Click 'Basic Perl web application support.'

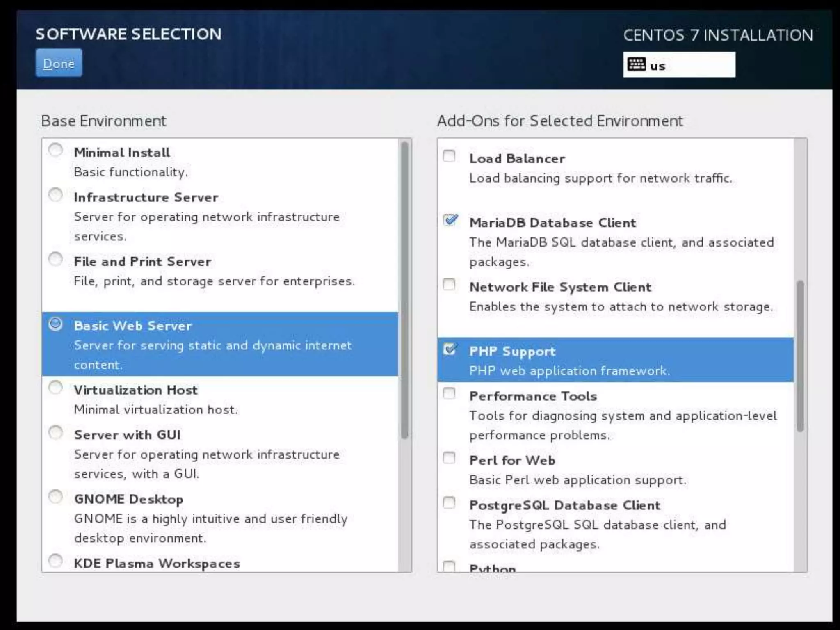pos(578,480)
